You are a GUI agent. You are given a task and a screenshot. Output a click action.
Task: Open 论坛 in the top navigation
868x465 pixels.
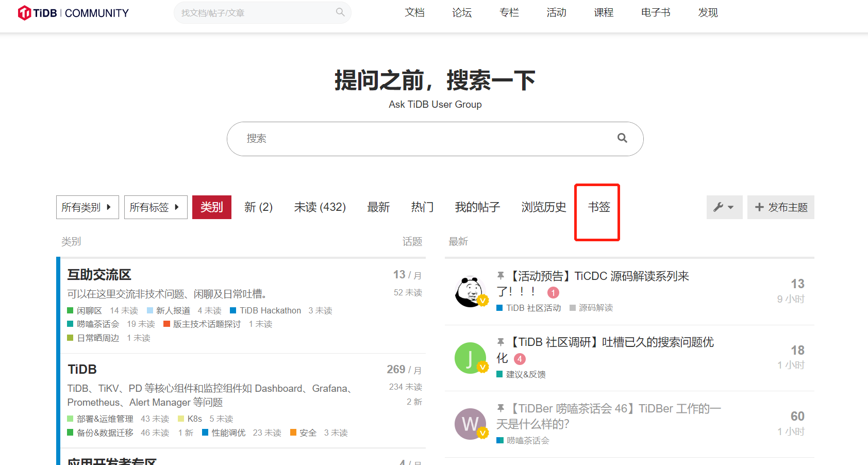click(x=462, y=13)
